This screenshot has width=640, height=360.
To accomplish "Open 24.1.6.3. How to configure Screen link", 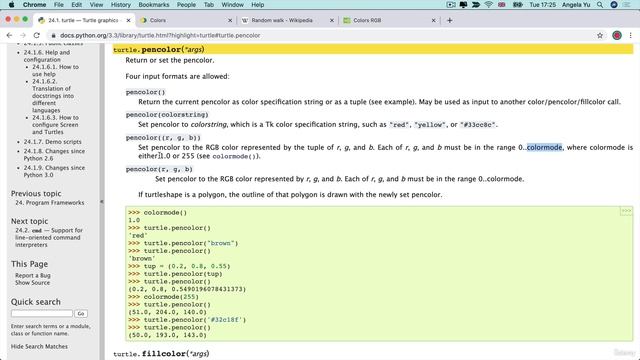I will (56, 125).
